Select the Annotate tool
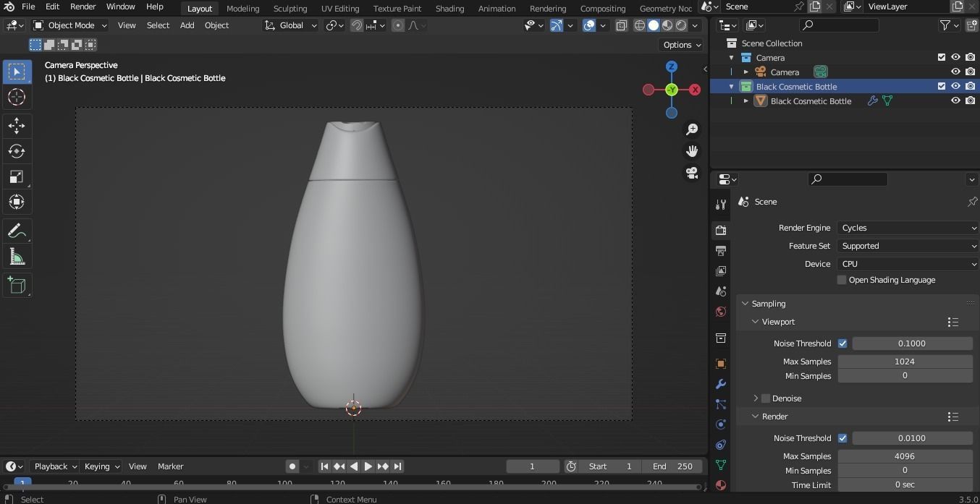980x504 pixels. (x=17, y=231)
